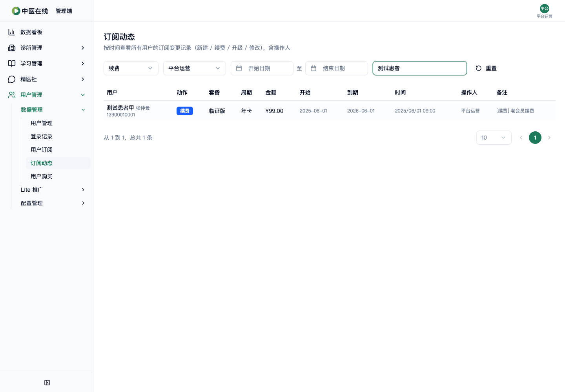Screen dimensions: 565x392
Task: Click the 管理端 label in header
Action: click(x=64, y=11)
